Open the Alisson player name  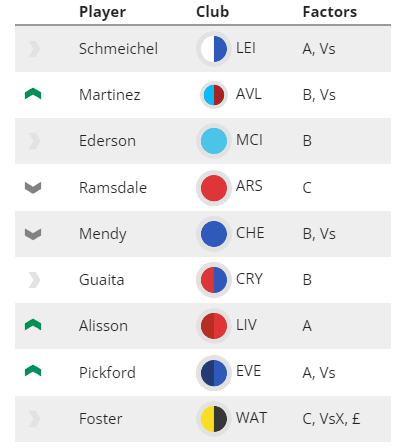pos(103,326)
